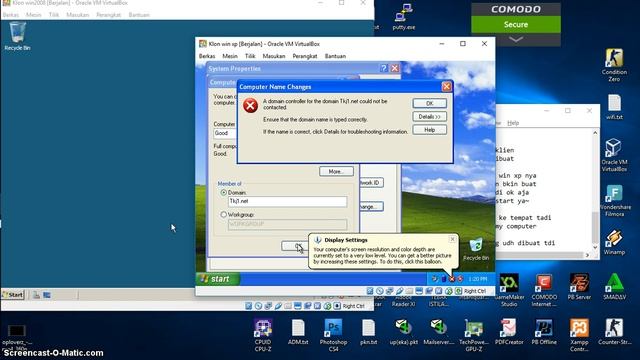The height and width of the screenshot is (360, 640).
Task: Select the Condition Zero desktop shortcut
Action: [614, 65]
